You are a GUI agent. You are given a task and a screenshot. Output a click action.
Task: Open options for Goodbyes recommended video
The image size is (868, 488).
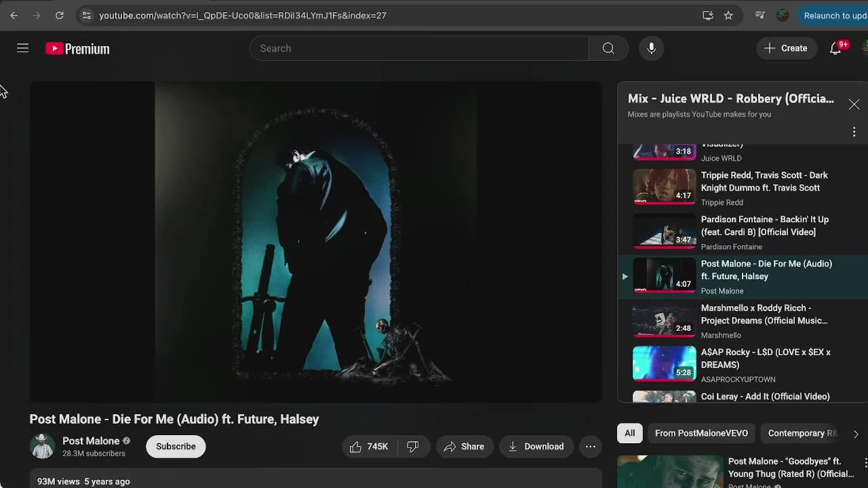pos(865,463)
